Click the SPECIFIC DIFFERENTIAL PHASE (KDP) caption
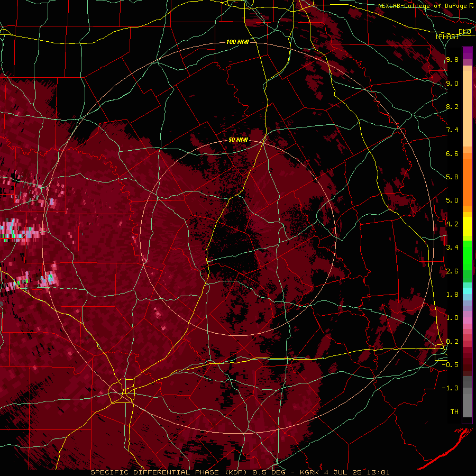Viewport: 476px width, 476px height. pos(169,472)
